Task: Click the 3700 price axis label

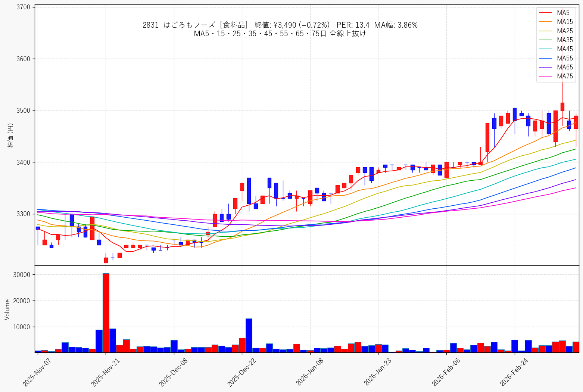Action: [x=24, y=7]
